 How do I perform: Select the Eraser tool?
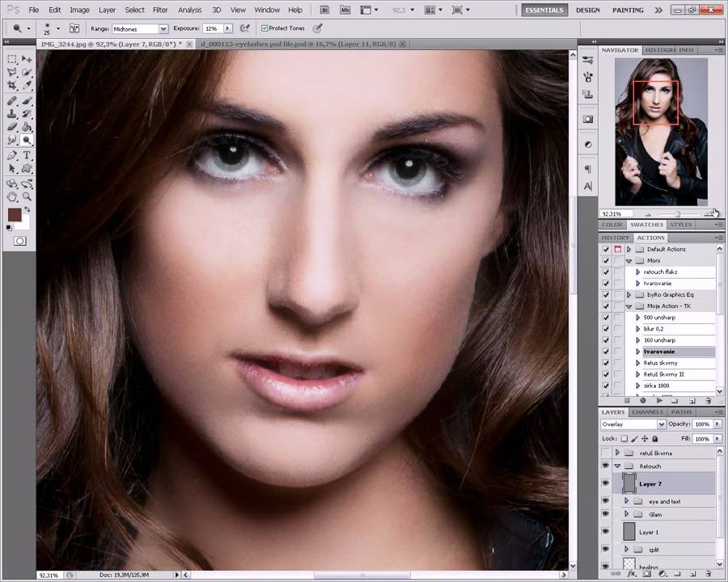coord(12,127)
